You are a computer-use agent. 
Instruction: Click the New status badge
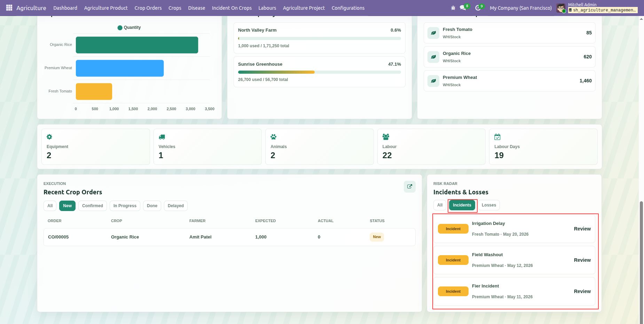pyautogui.click(x=377, y=237)
